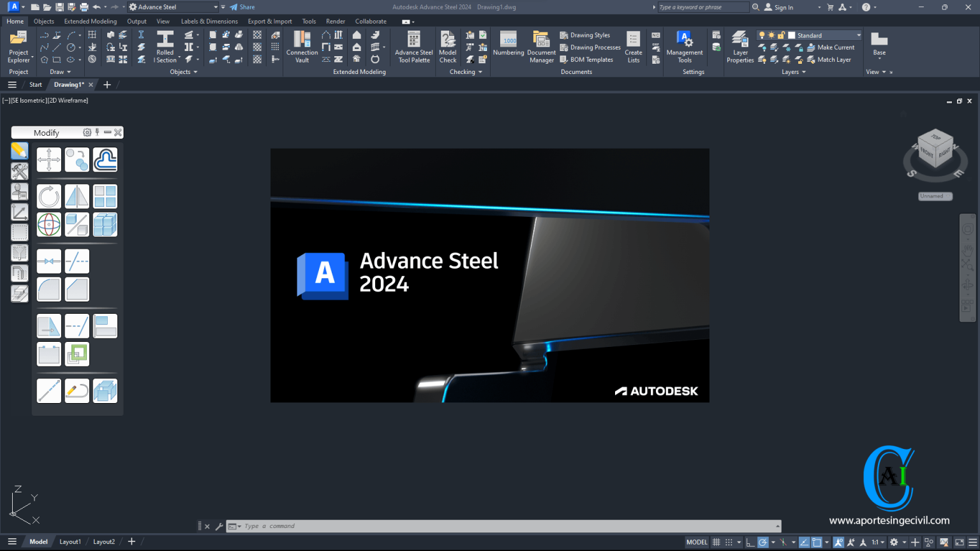
Task: Expand the Draw panel
Action: point(60,72)
